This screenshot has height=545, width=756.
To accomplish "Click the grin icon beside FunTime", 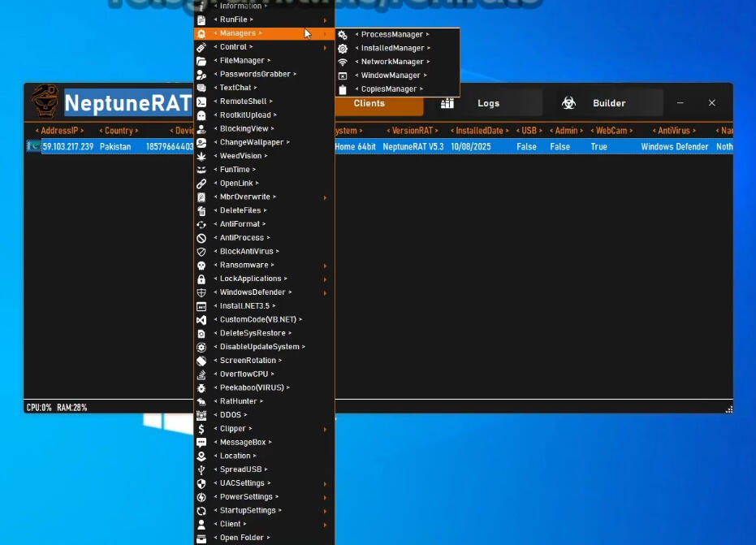I will [201, 170].
